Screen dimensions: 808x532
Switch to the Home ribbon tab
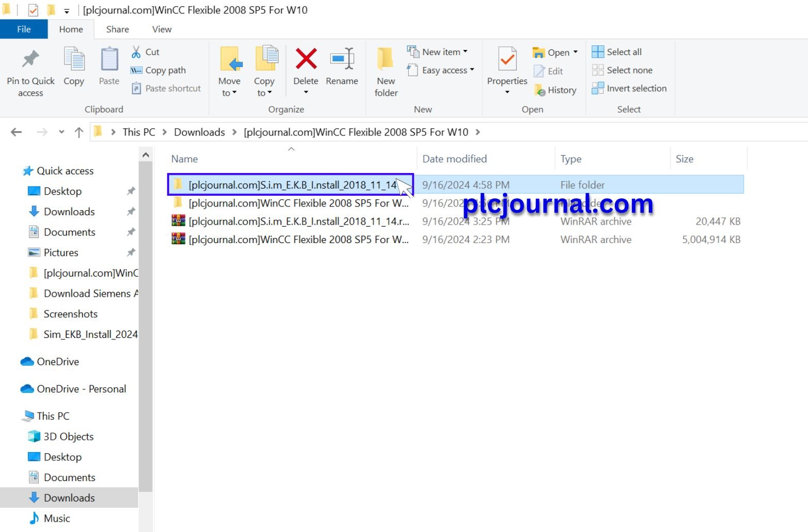(71, 29)
